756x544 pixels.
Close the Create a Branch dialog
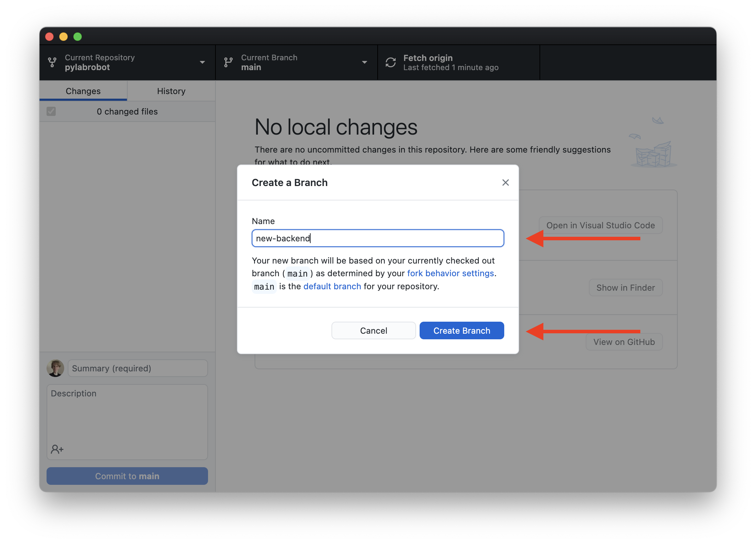pyautogui.click(x=505, y=183)
